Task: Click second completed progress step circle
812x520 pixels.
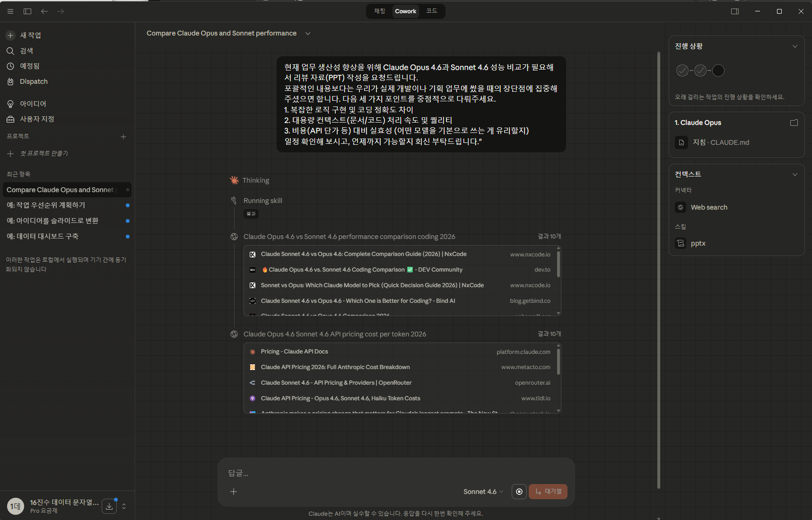Action: (x=700, y=71)
